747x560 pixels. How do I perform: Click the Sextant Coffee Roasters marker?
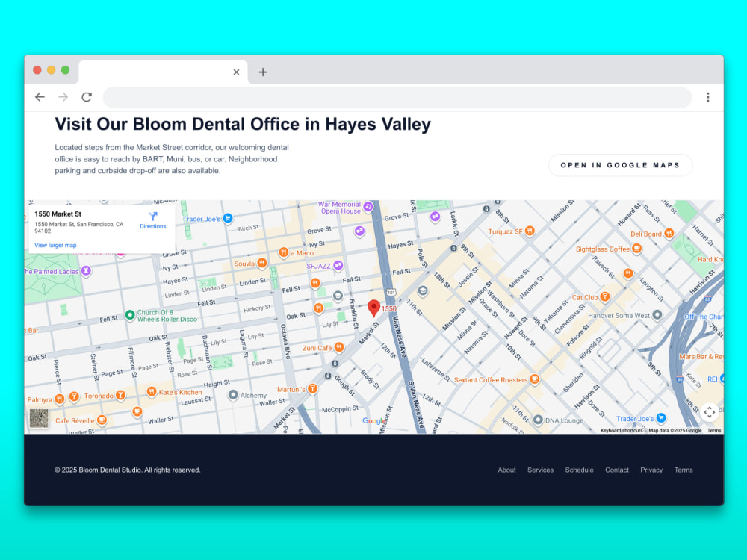click(535, 379)
